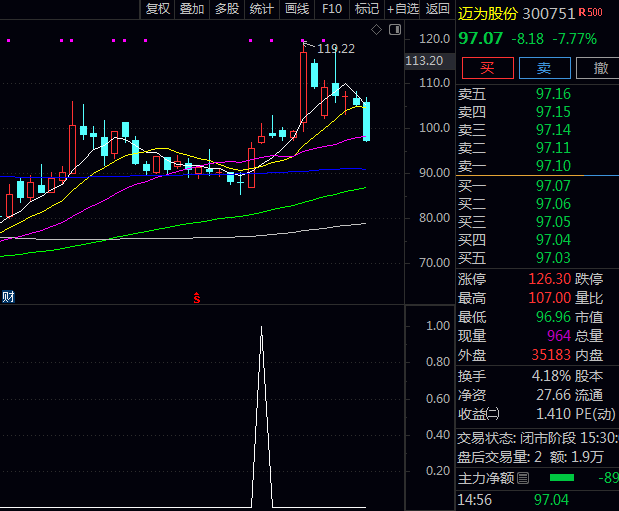This screenshot has height=511, width=619.
Task: Open the 复权 price adjustment menu
Action: click(x=158, y=9)
